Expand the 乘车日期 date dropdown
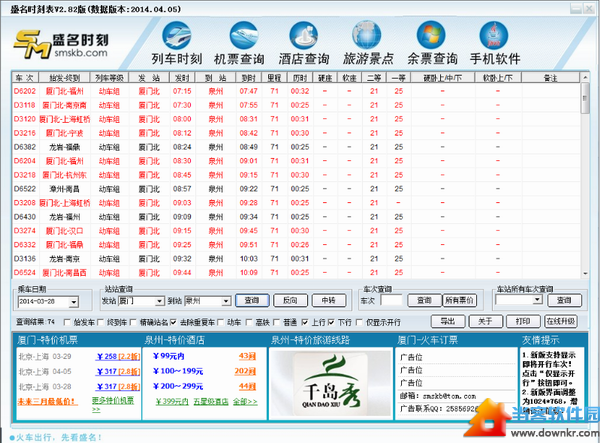 (x=74, y=302)
